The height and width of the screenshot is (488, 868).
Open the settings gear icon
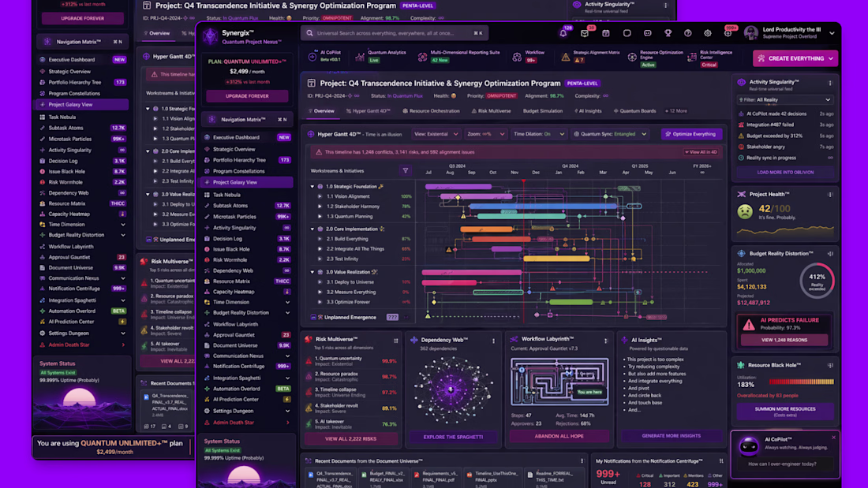[x=708, y=33]
